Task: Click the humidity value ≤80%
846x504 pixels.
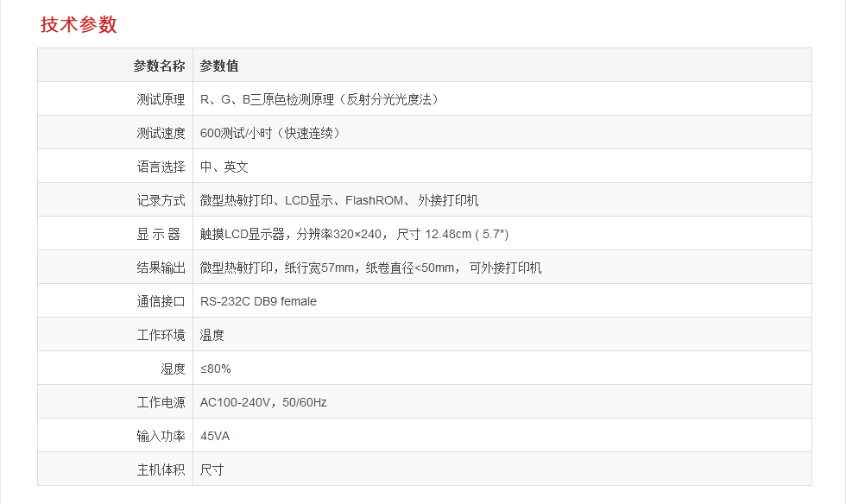Action: coord(216,369)
